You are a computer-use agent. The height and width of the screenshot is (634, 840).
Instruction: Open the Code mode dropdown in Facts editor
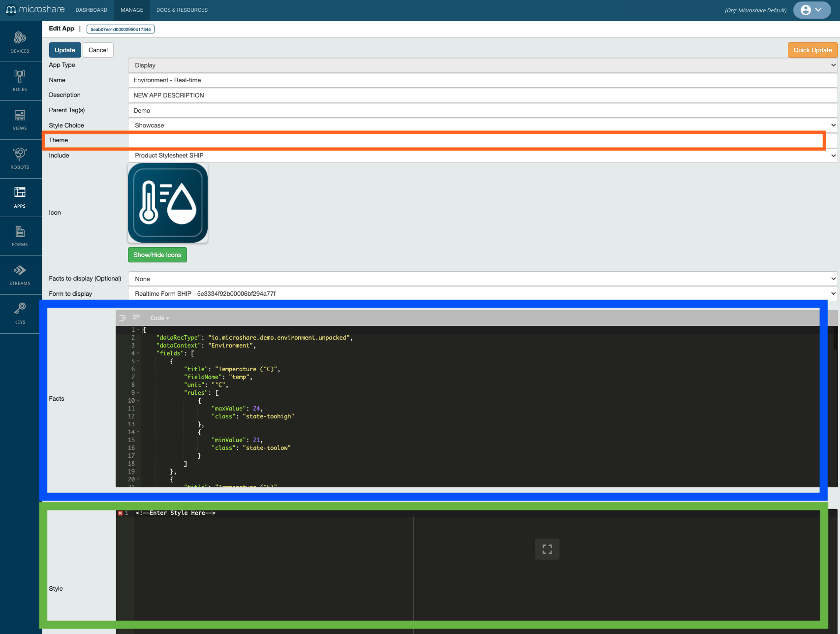[x=159, y=318]
